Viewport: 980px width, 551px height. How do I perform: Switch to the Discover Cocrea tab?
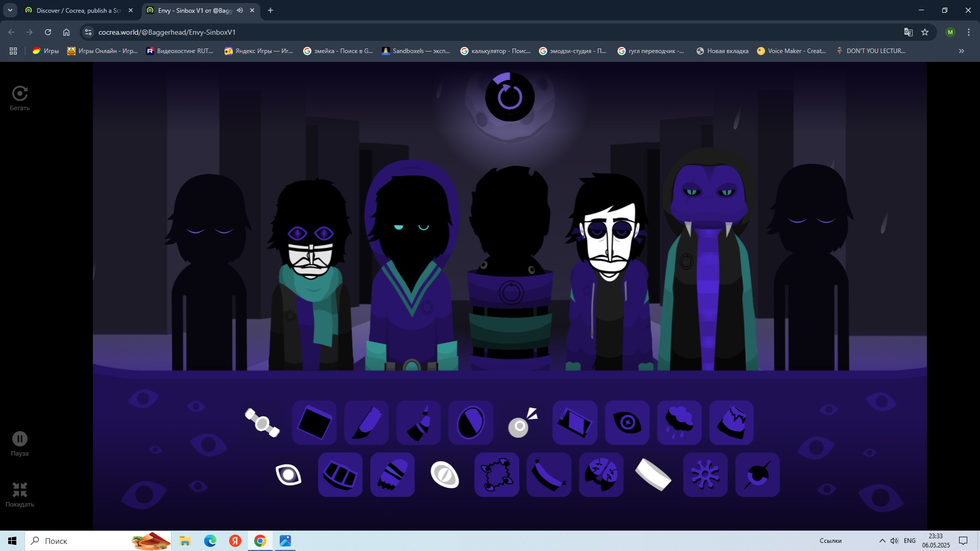tap(77, 10)
